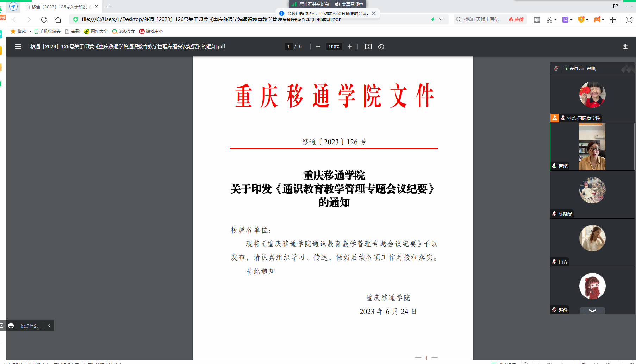Screen dimensions: 636x364
Task: Expand more meeting participants below 赵静
Action: point(592,310)
